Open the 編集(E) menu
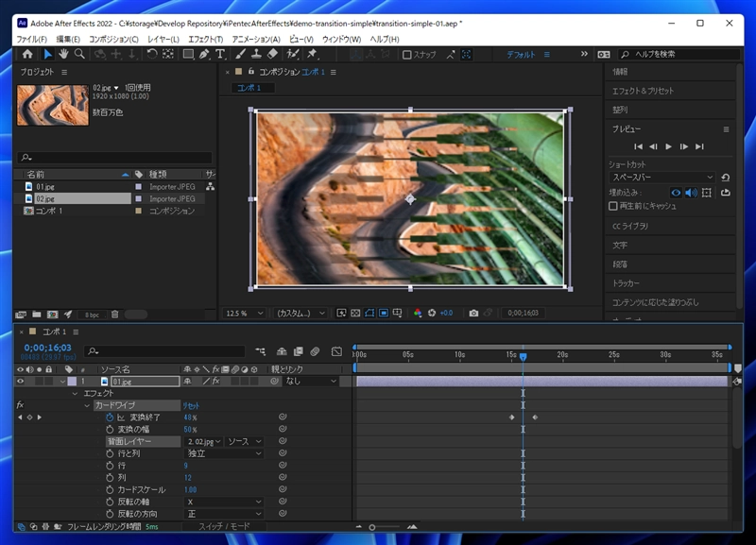Viewport: 756px width, 545px height. 68,39
